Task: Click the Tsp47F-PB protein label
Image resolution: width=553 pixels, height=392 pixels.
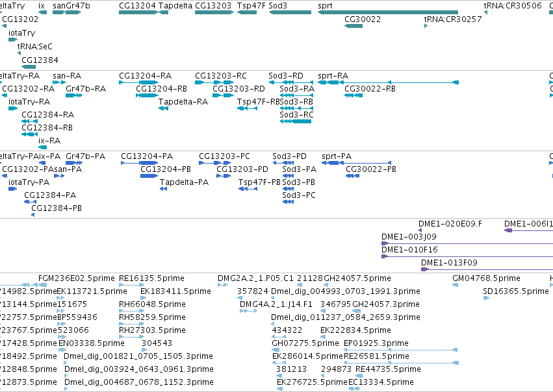Action: [x=259, y=182]
